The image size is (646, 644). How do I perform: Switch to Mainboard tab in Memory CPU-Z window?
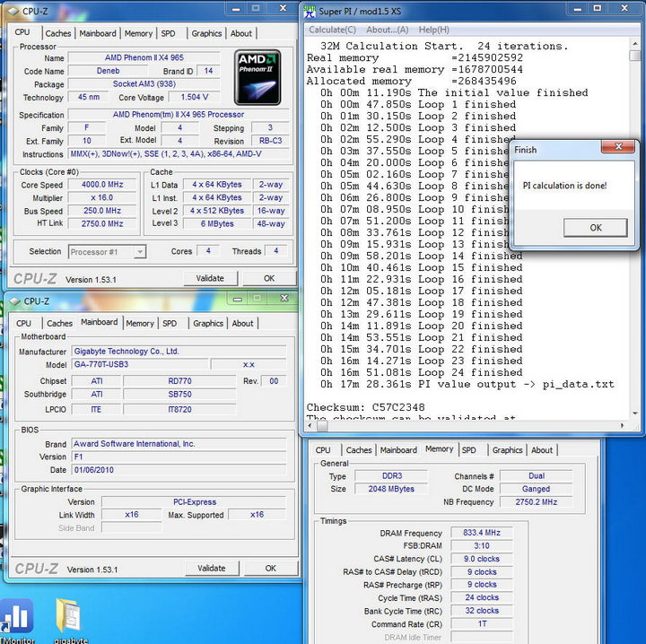tap(398, 450)
